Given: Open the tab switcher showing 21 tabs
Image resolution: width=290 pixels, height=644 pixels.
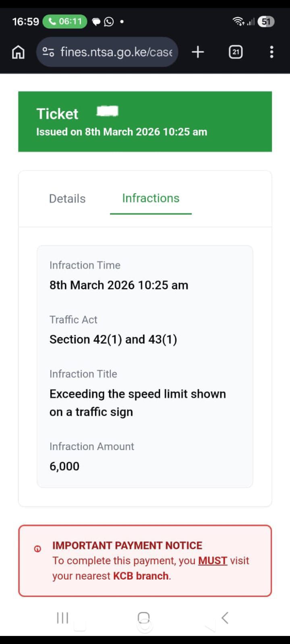Looking at the screenshot, I should [236, 52].
